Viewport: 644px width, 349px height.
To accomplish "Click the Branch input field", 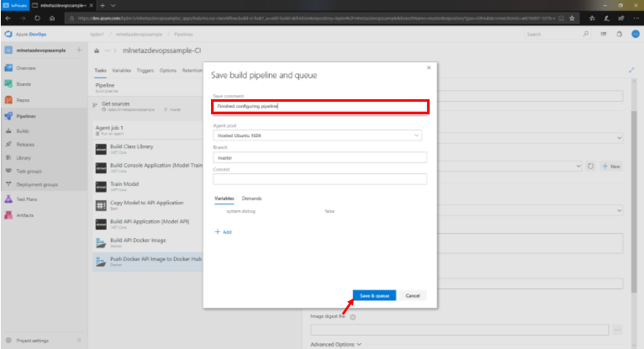I will point(320,157).
